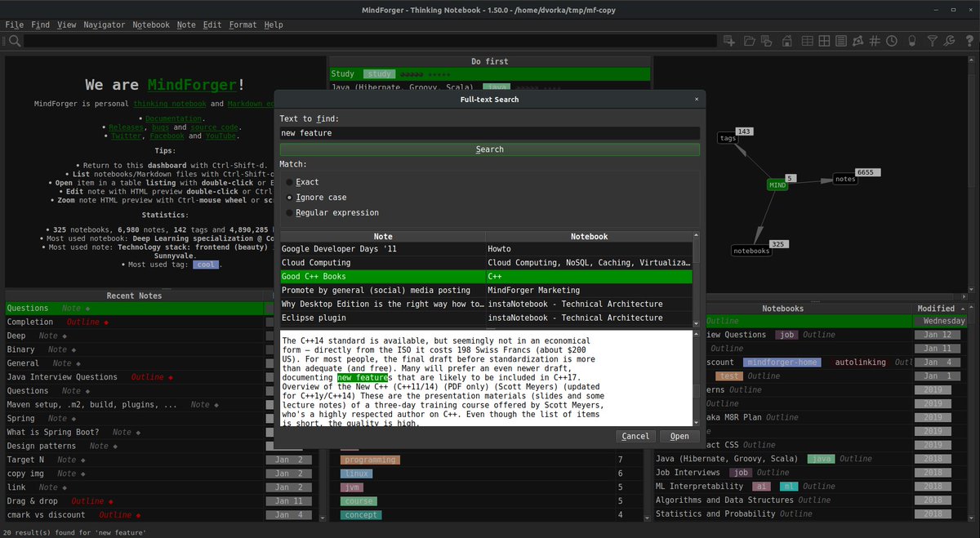Screen dimensions: 980x538
Task: Click the Cancel button in dialog
Action: (x=635, y=436)
